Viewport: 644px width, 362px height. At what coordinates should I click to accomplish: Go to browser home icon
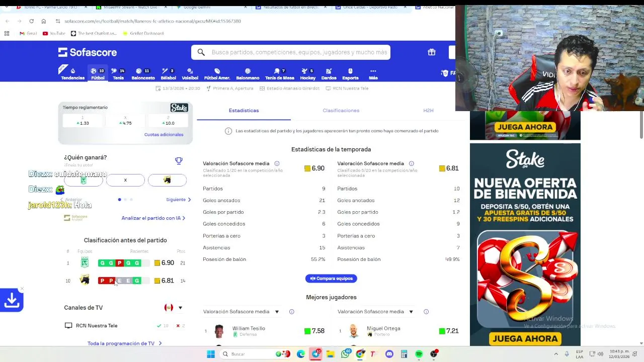click(44, 21)
